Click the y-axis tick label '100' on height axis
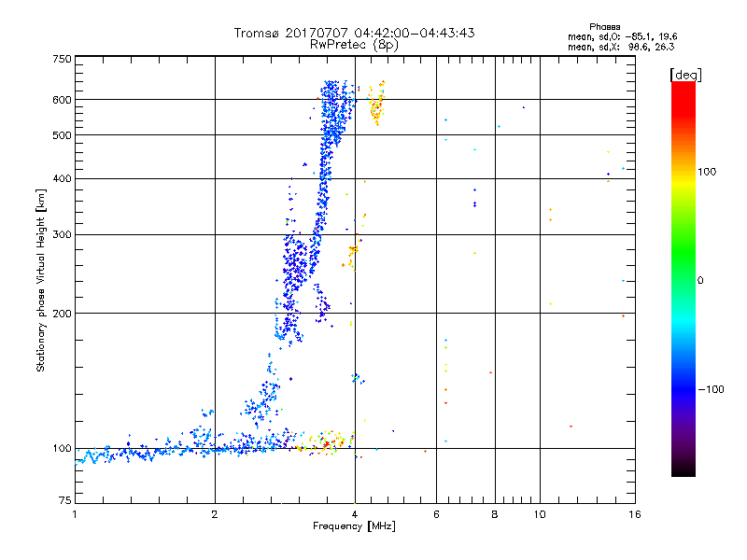 tap(62, 448)
